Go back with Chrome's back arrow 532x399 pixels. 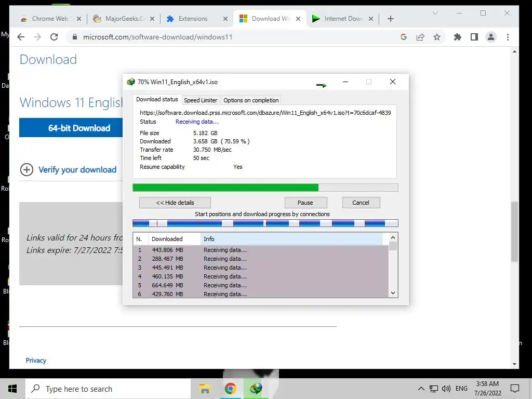(x=21, y=37)
